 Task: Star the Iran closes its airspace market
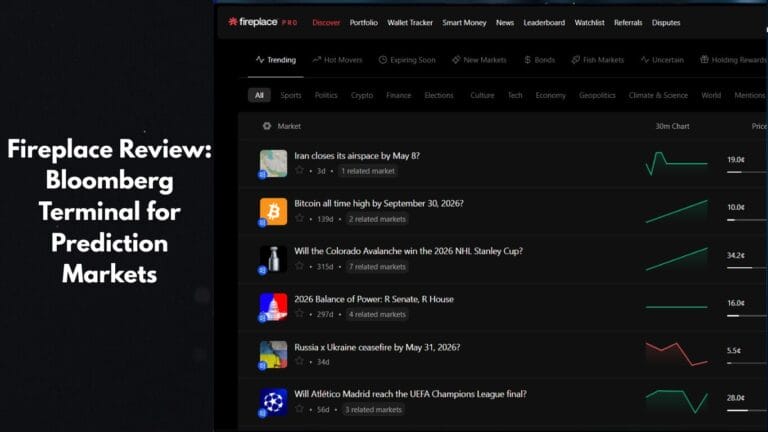(x=299, y=170)
